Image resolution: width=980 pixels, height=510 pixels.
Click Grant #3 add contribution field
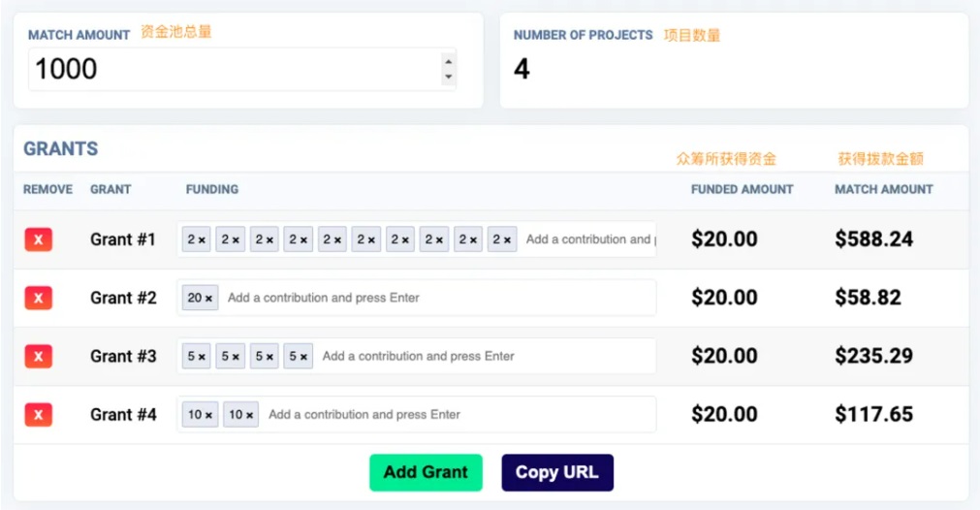click(x=485, y=356)
